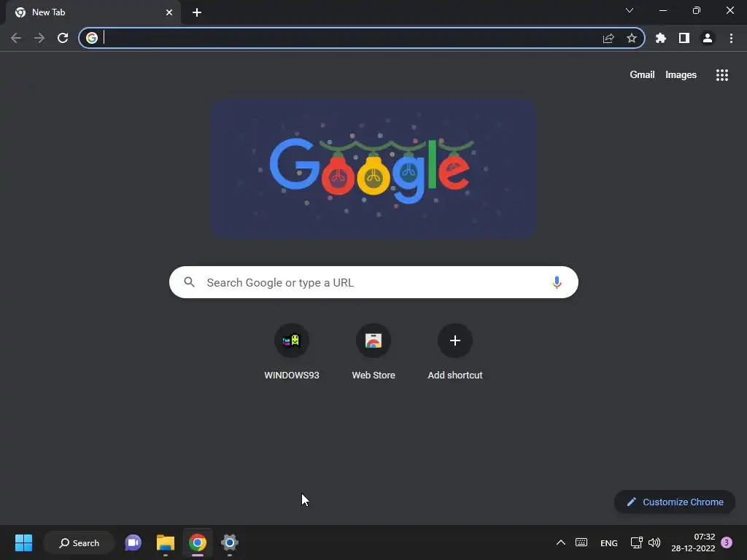Select the New Tab tab
The image size is (747, 560).
tap(93, 12)
